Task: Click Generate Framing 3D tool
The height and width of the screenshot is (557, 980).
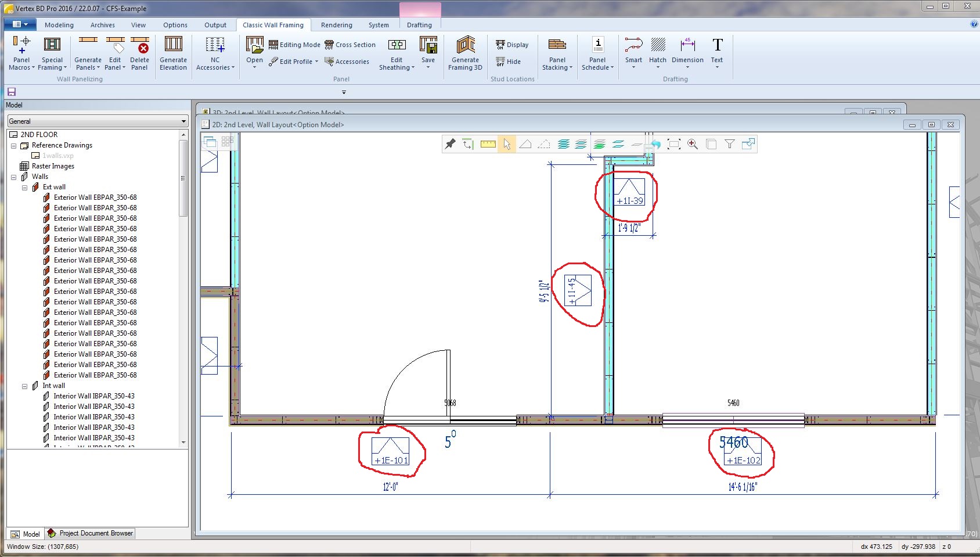Action: pyautogui.click(x=465, y=53)
